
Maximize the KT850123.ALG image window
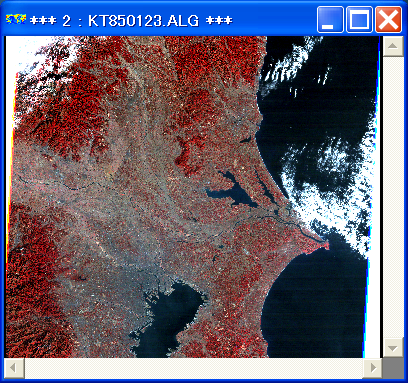point(359,20)
